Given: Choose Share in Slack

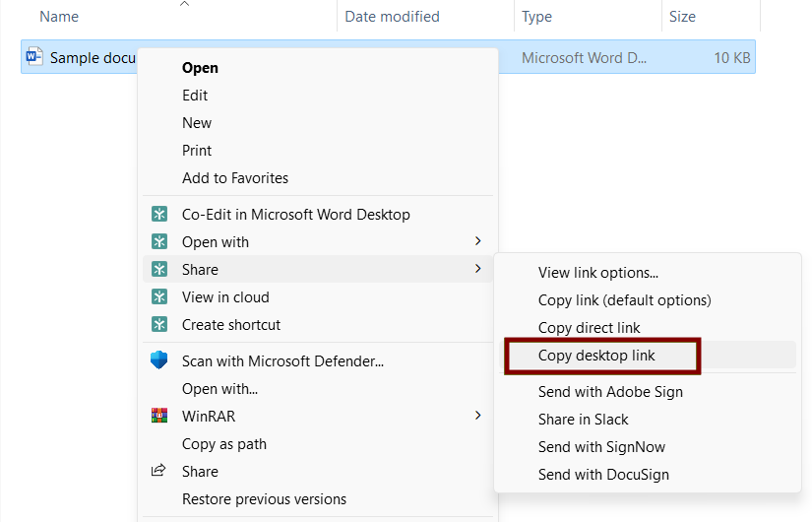Looking at the screenshot, I should (583, 420).
